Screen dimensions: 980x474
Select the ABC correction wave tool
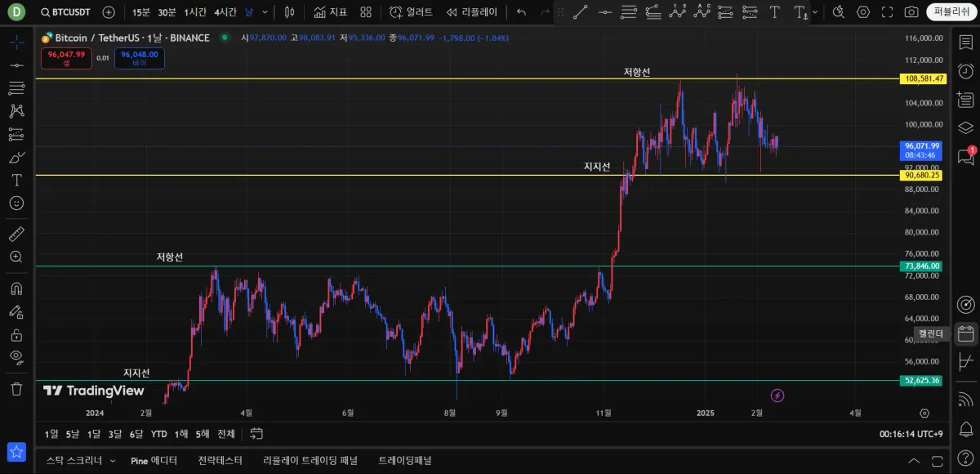[x=702, y=12]
